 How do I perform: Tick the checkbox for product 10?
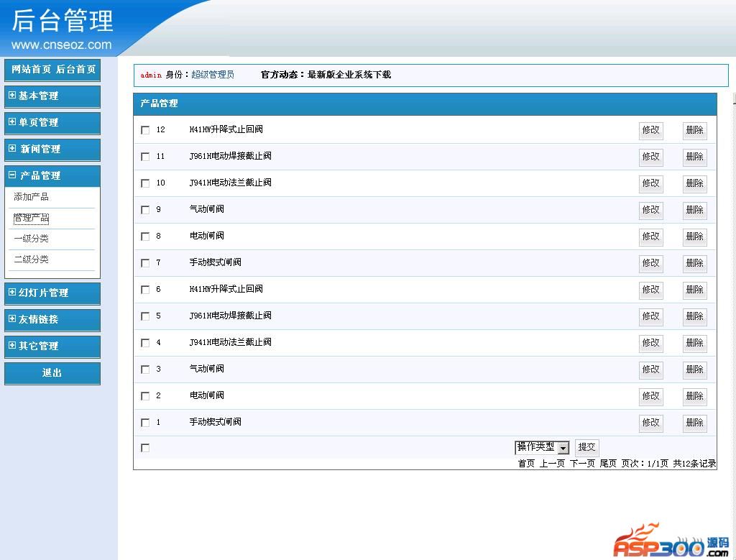145,183
